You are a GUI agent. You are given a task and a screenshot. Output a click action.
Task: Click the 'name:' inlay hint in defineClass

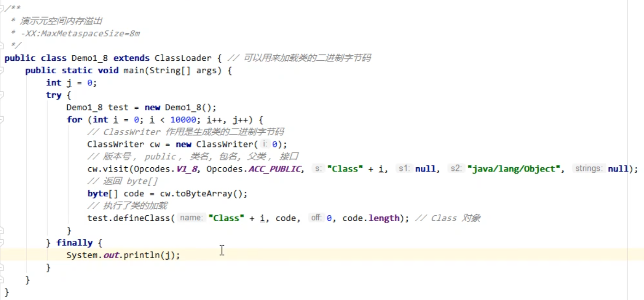click(x=191, y=218)
